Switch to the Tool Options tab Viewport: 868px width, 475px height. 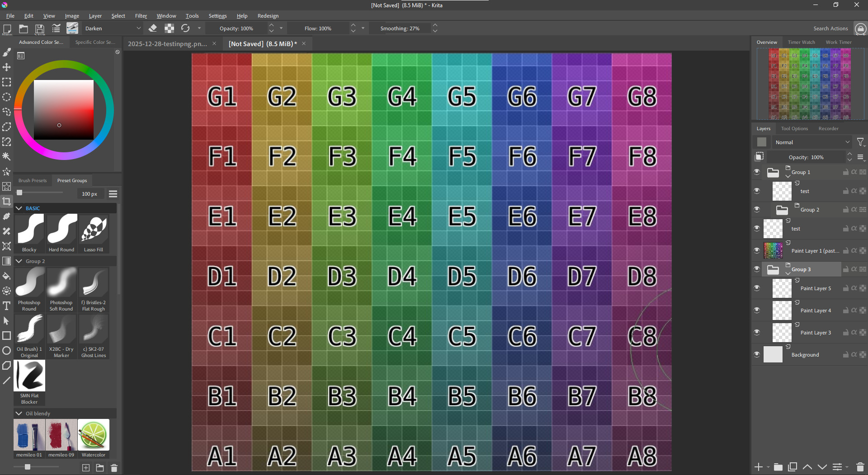click(794, 129)
